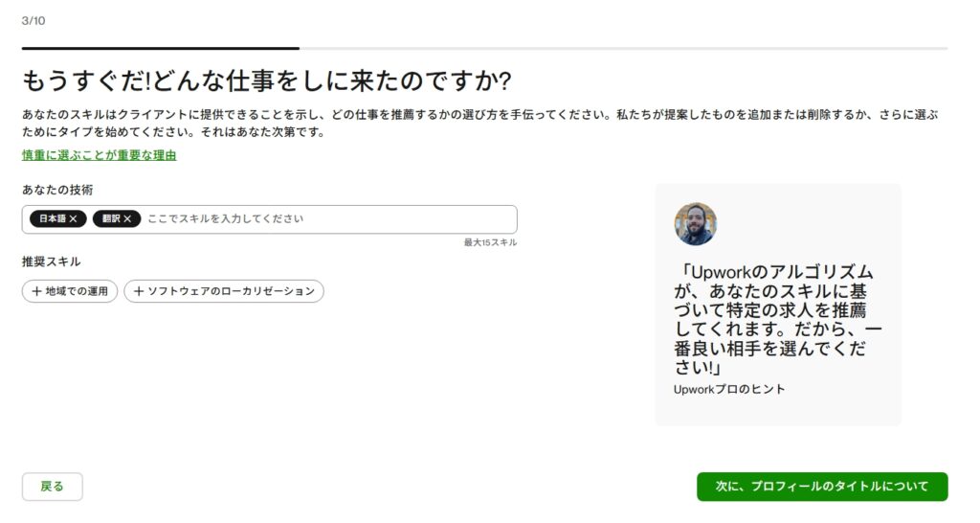Open the 慎重に選ぶことが重要な理由 link

click(x=100, y=155)
